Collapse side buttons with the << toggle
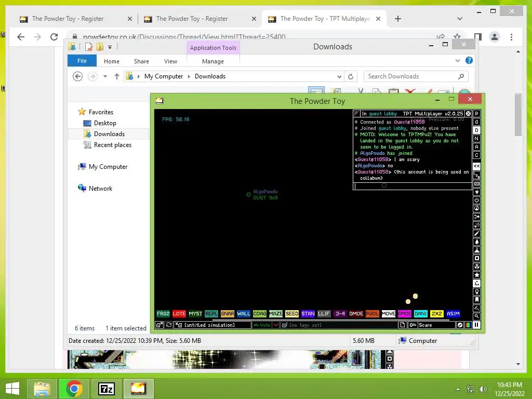Image resolution: width=532 pixels, height=399 pixels. 477,166
